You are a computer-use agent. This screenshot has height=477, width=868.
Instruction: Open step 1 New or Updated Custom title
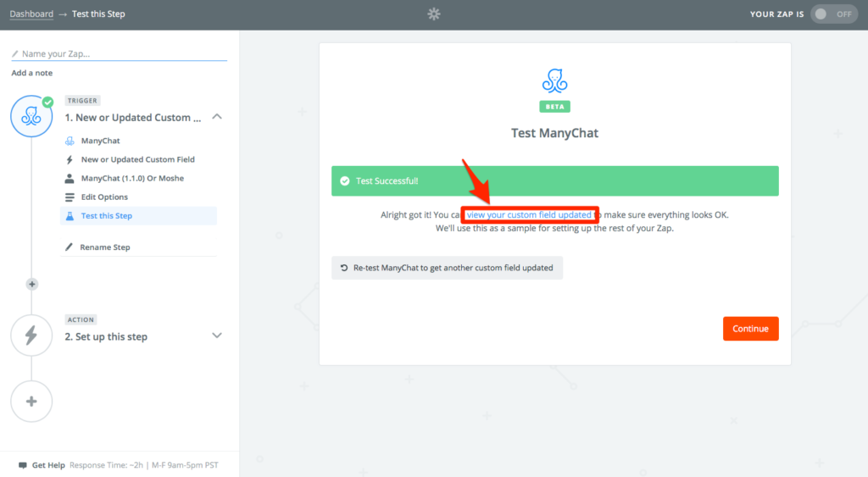[x=133, y=117]
